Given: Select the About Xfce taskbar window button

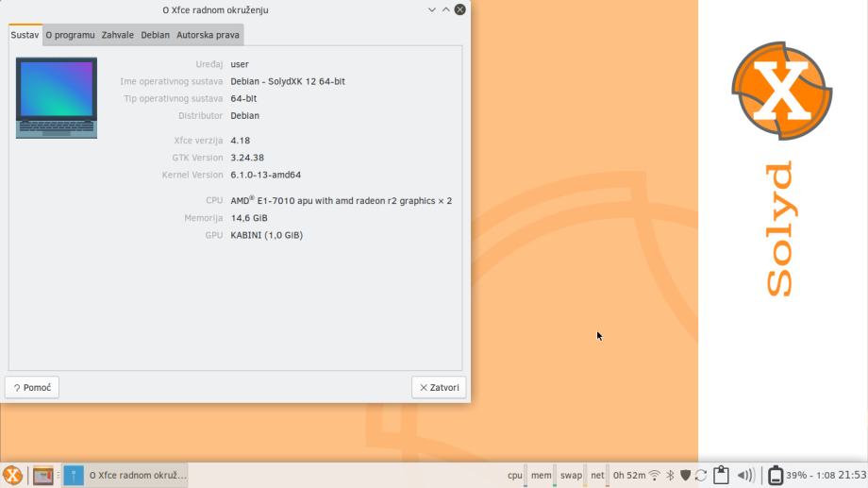Looking at the screenshot, I should click(125, 476).
